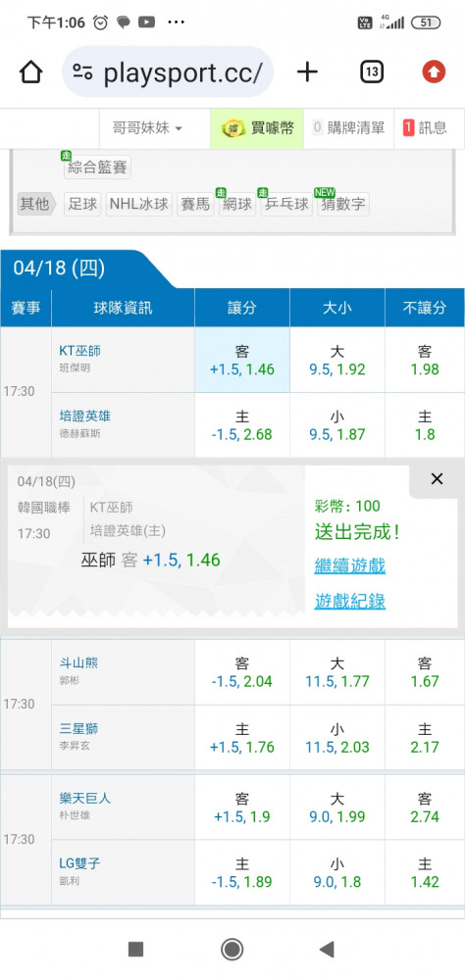Click the 繼續遊戲 link
Screen dimensions: 465x980
(x=350, y=566)
